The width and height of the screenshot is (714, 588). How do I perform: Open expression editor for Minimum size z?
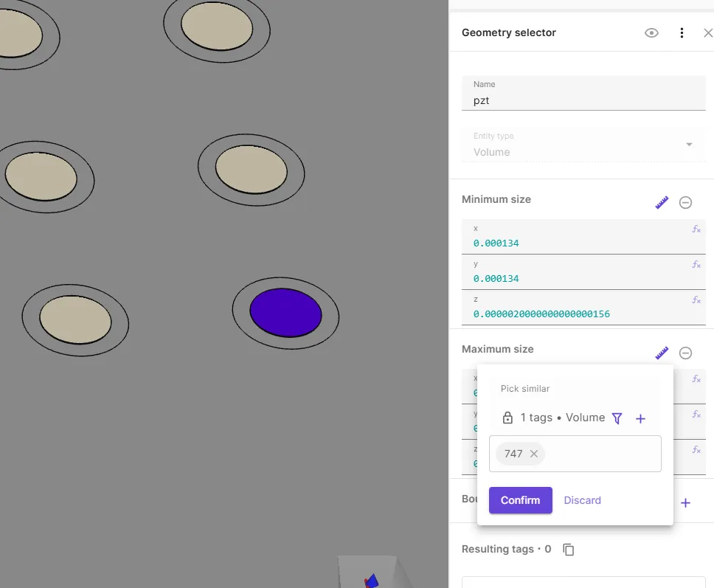pyautogui.click(x=696, y=300)
